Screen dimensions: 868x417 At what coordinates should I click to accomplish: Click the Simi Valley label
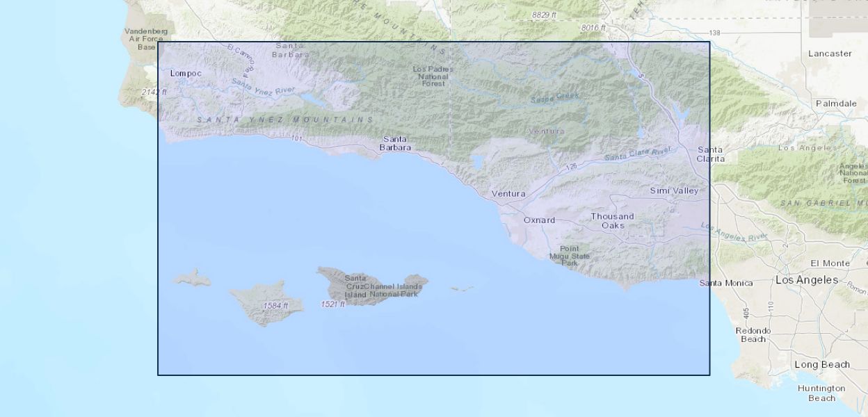click(673, 190)
